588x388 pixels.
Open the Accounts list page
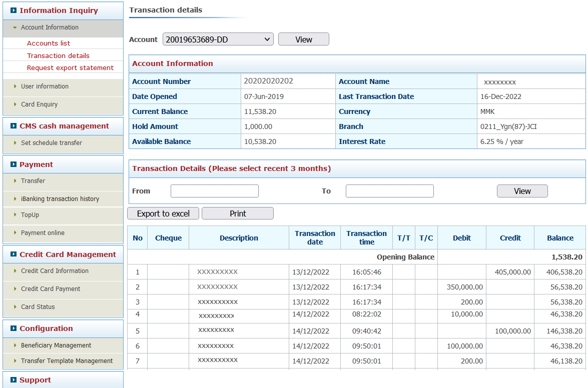click(49, 43)
